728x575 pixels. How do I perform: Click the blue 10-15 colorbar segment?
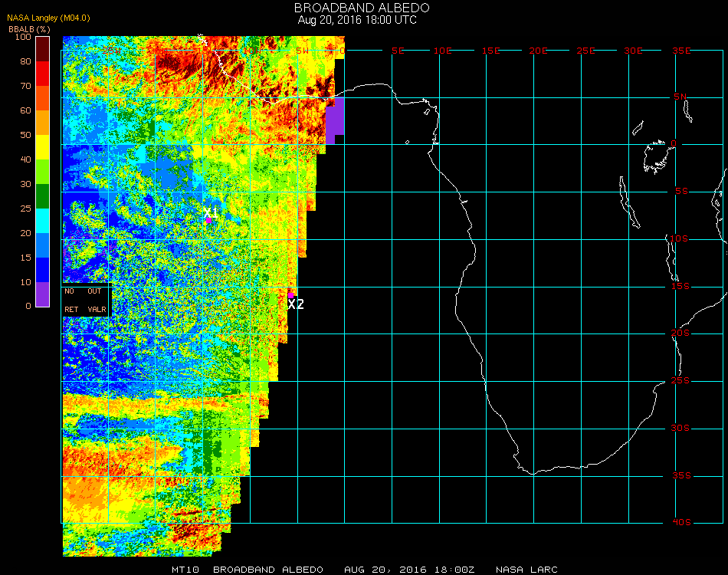tap(43, 270)
